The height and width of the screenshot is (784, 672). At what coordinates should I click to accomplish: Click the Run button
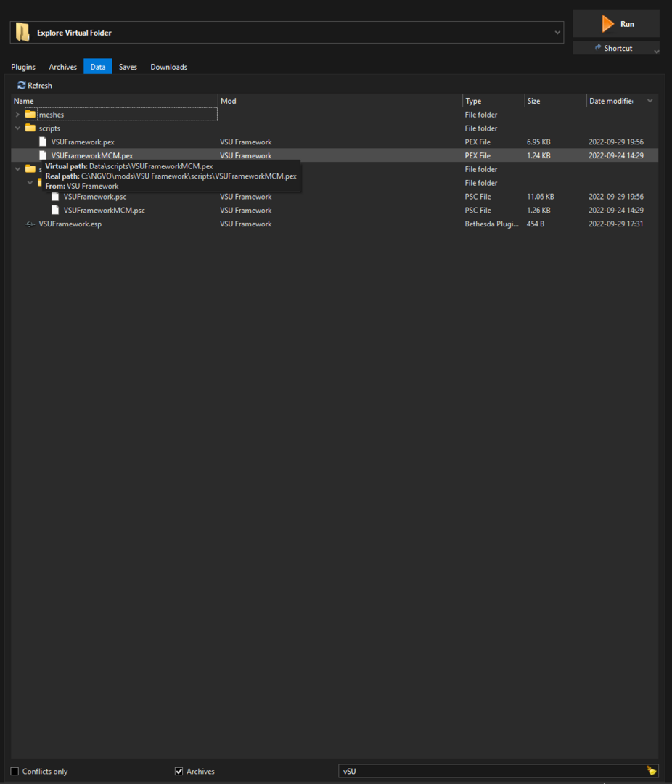coord(616,24)
